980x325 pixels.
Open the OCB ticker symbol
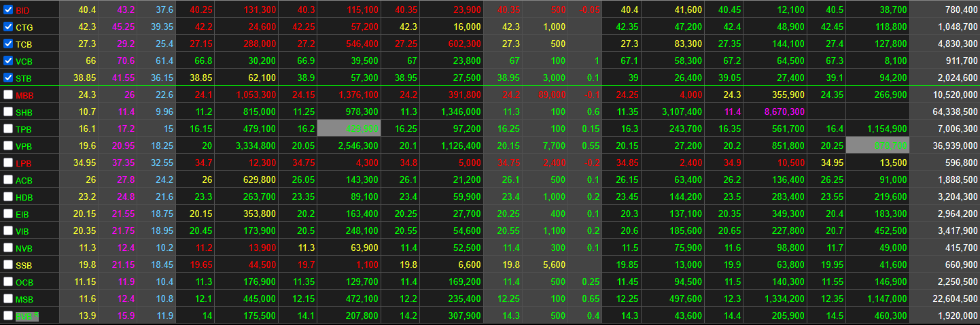tap(24, 283)
